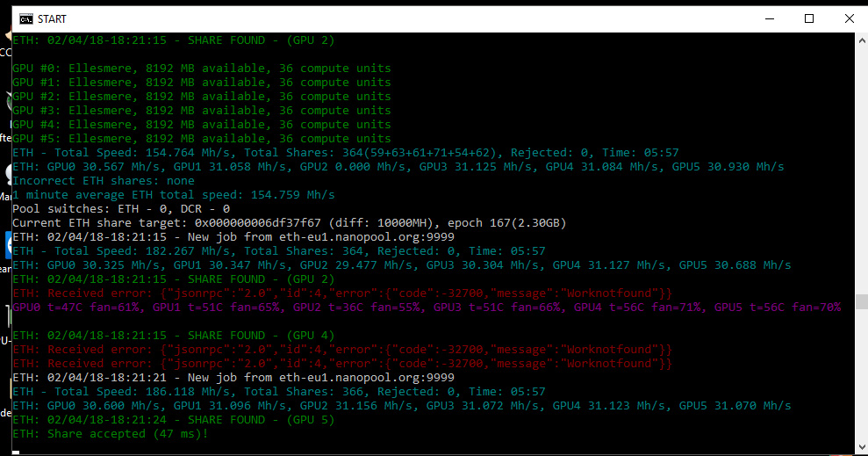Click the 'Share accepted (47 ms)!' line

tap(111, 434)
